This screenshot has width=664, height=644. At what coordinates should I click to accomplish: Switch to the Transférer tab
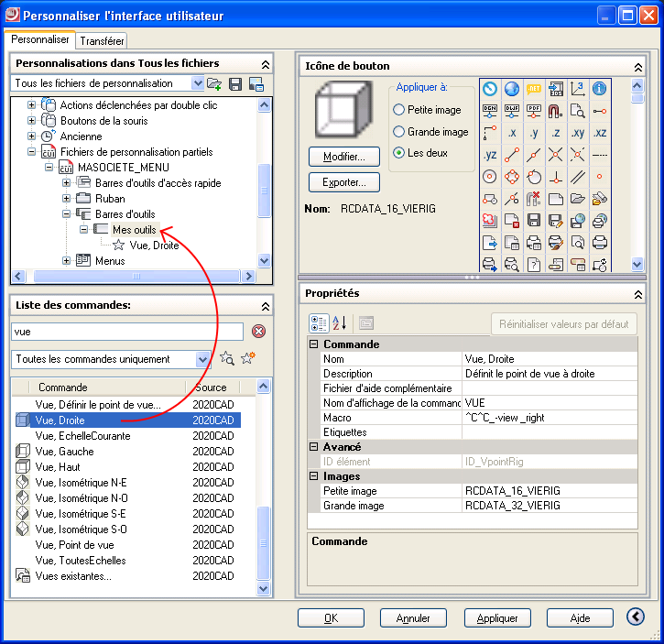coord(102,41)
